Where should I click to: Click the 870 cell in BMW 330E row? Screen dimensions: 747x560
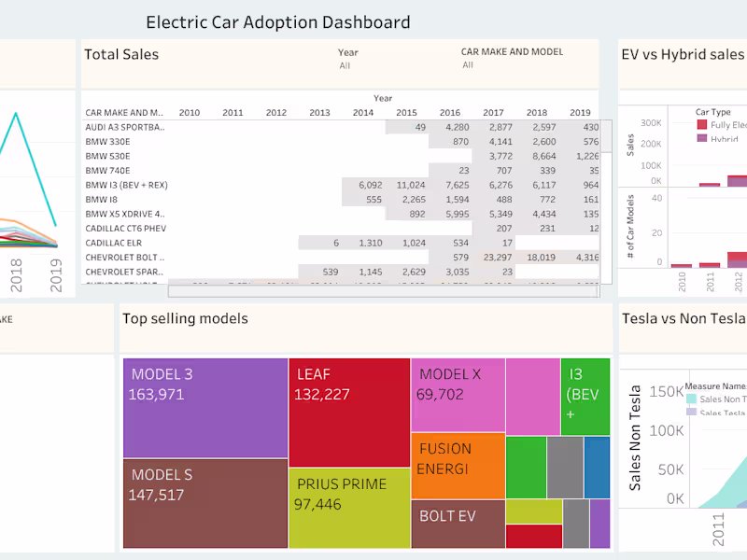coord(460,142)
